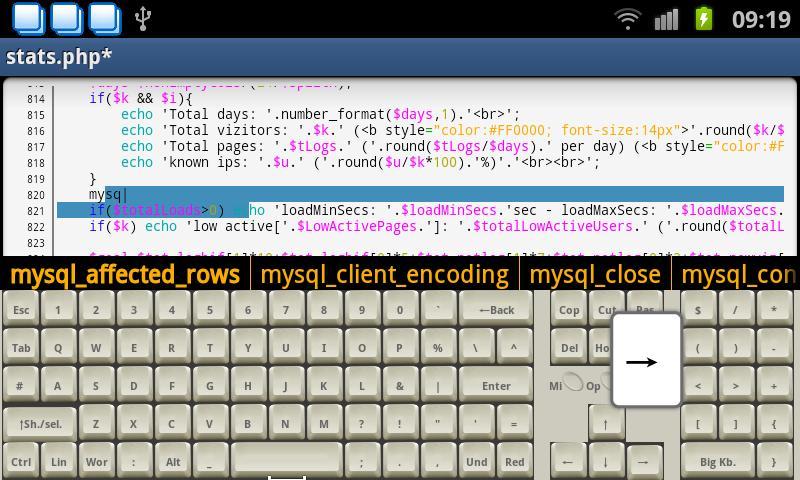Image resolution: width=800 pixels, height=480 pixels.
Task: Choose mysql_affected_rows autocomplete suggestion
Action: coord(124,274)
